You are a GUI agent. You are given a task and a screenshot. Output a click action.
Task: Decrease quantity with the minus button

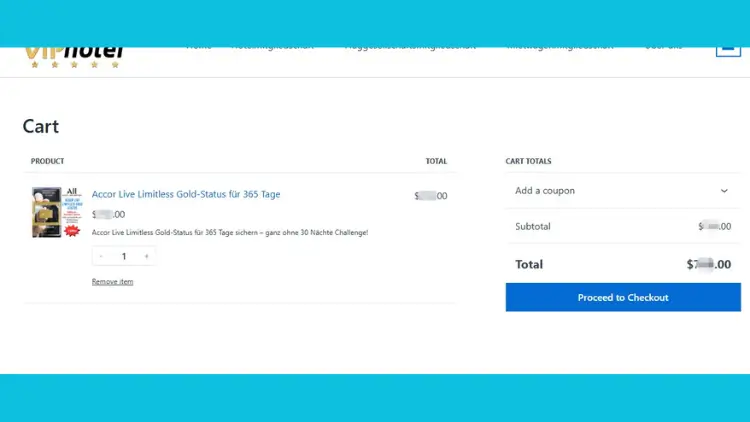coord(101,256)
